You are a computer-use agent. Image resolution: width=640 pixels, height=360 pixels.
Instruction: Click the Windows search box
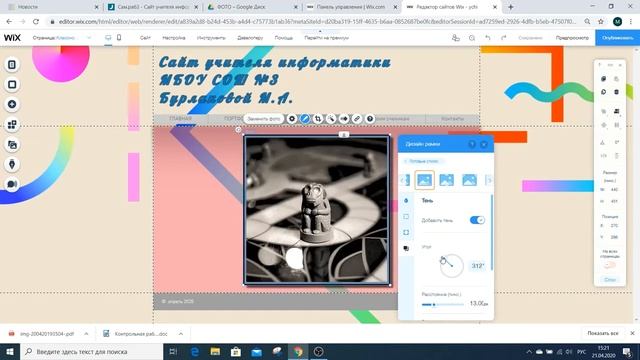(x=91, y=351)
